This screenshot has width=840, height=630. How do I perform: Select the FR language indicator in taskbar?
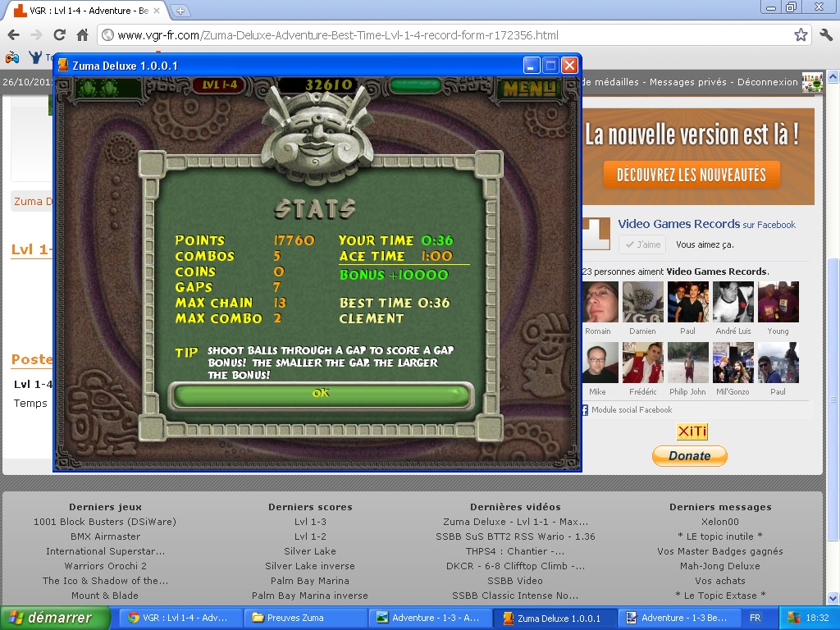755,618
